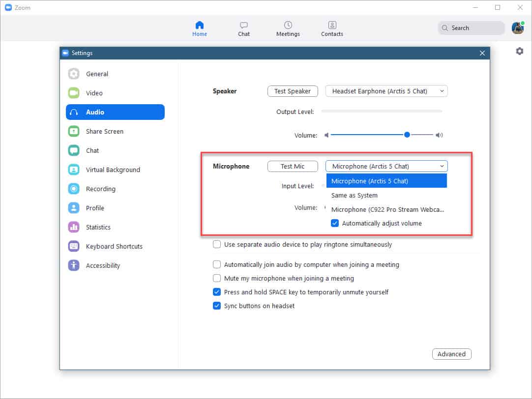Click the Search input field

[x=471, y=28]
